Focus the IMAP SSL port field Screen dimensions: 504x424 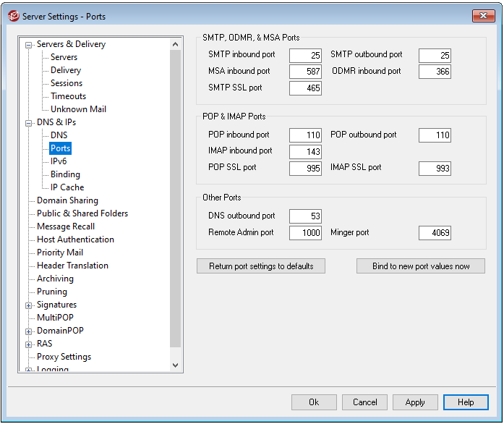pos(435,169)
